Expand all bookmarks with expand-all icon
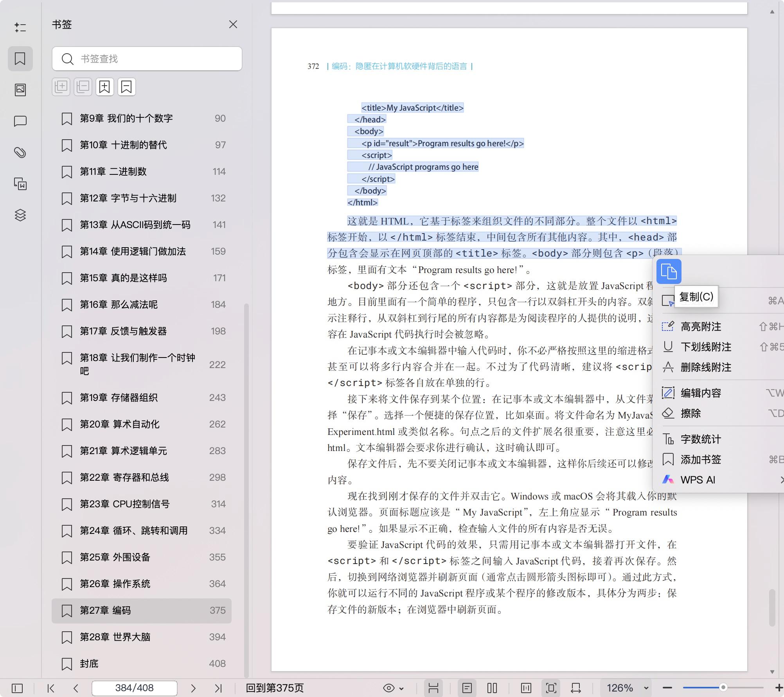 pyautogui.click(x=61, y=86)
